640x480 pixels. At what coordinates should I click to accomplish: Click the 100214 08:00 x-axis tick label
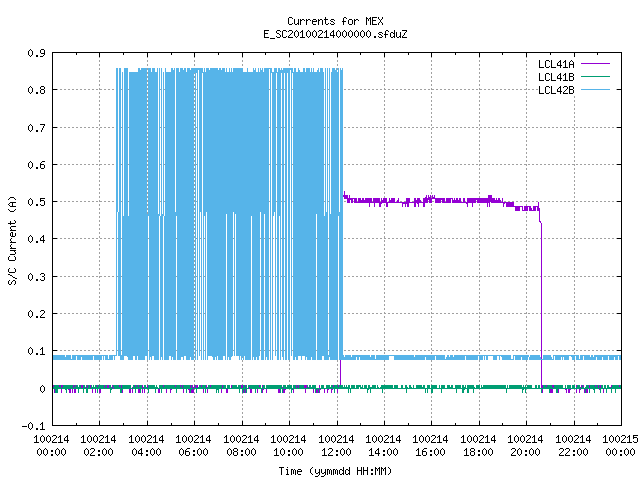point(241,446)
